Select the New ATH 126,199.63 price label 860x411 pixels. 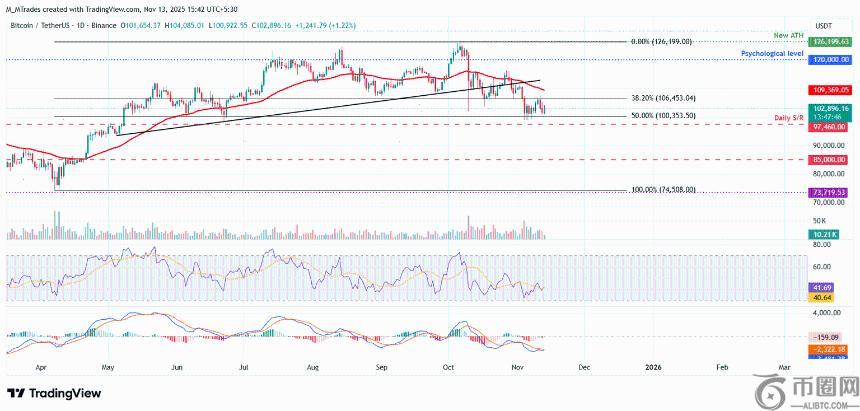coord(829,42)
